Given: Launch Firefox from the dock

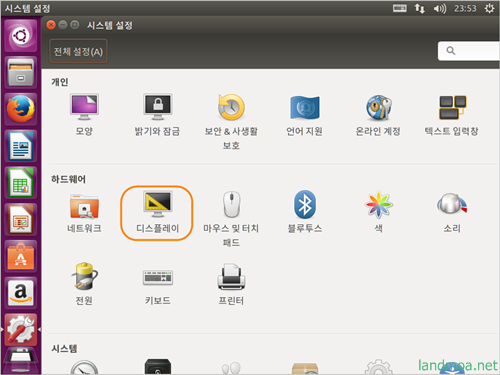Looking at the screenshot, I should pyautogui.click(x=21, y=109).
